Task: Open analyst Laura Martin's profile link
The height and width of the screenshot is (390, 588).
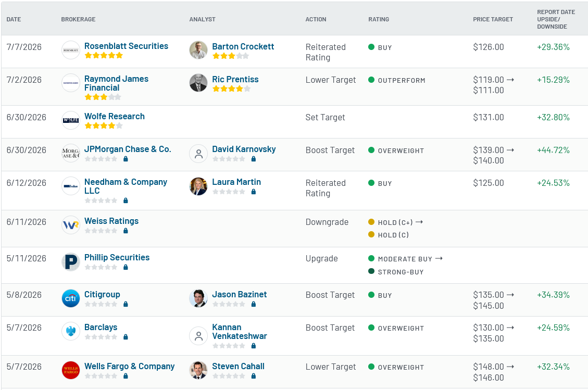Action: (236, 182)
